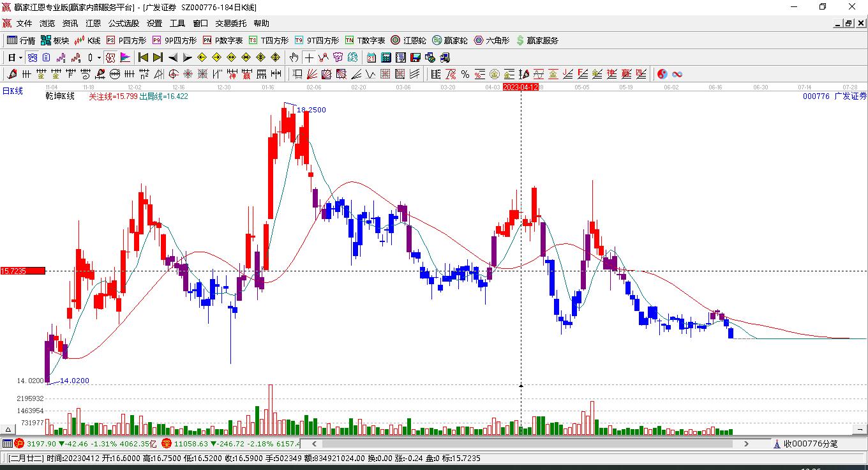Select the red pencil drawing tool

(x=12, y=74)
